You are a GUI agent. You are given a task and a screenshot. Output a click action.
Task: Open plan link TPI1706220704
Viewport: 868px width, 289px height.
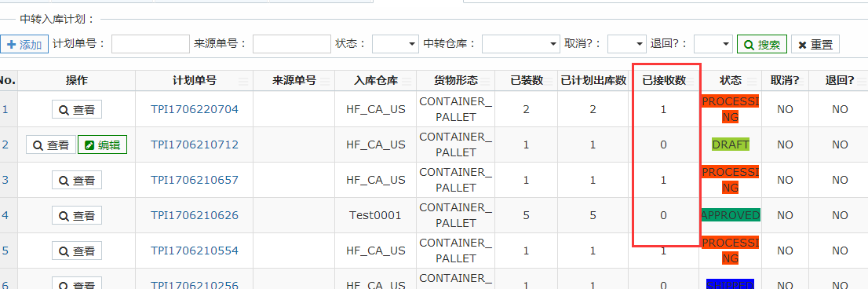tap(195, 109)
